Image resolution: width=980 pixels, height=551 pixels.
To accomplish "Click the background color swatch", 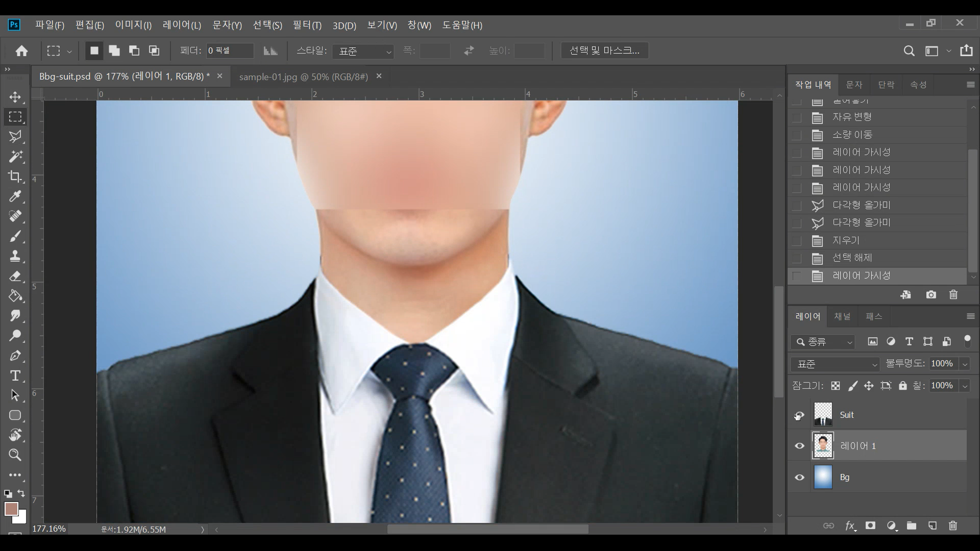I will click(21, 518).
